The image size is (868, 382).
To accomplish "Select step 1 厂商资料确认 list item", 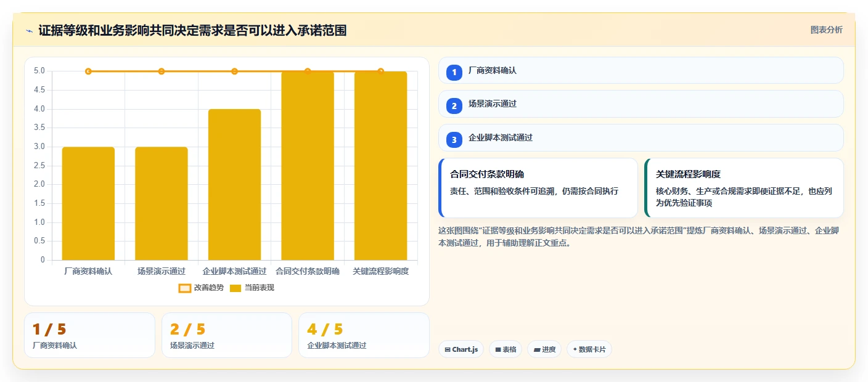I will 641,71.
